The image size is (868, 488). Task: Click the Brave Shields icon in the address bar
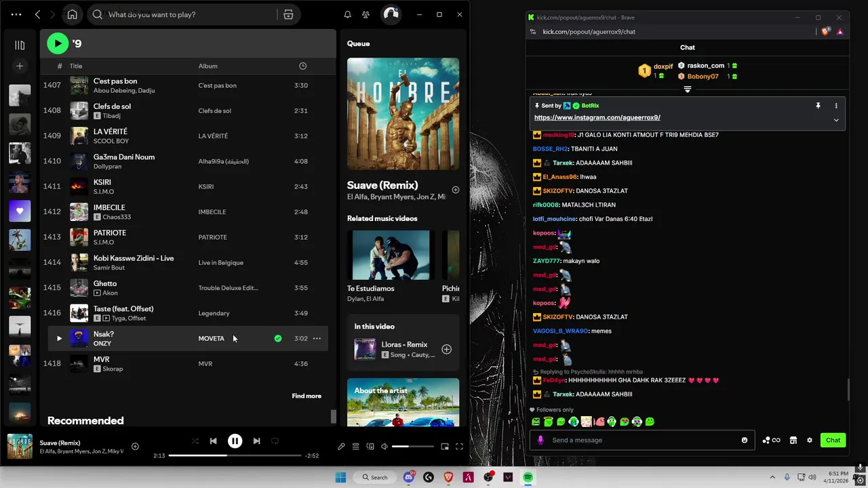825,31
